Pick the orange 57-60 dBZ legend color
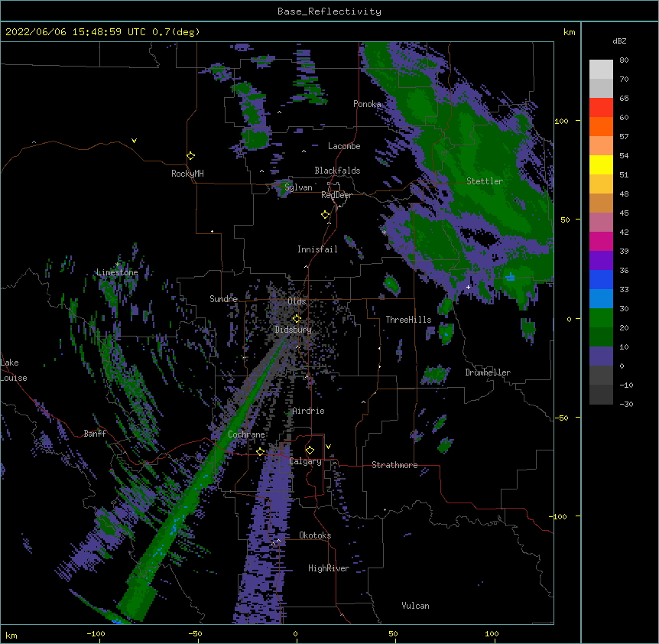 pyautogui.click(x=601, y=126)
